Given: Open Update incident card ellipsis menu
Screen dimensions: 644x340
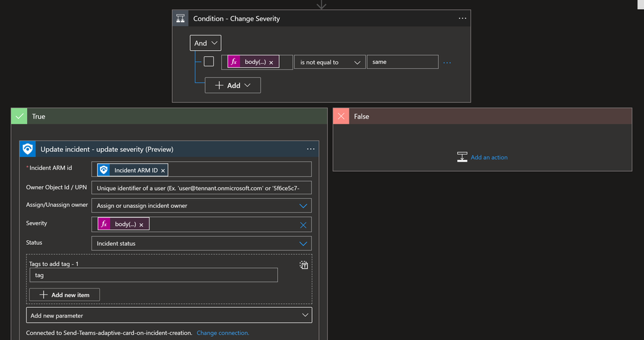Looking at the screenshot, I should [x=311, y=149].
